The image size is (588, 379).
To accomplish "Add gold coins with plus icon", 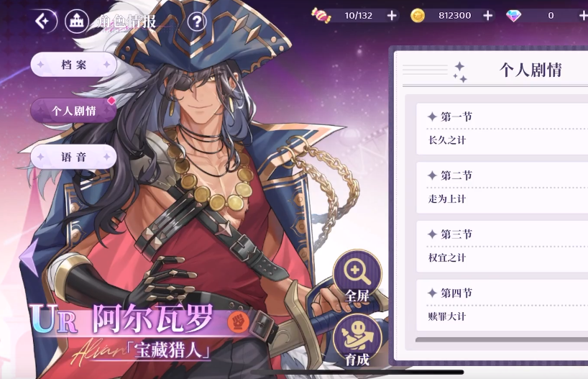I will point(487,16).
